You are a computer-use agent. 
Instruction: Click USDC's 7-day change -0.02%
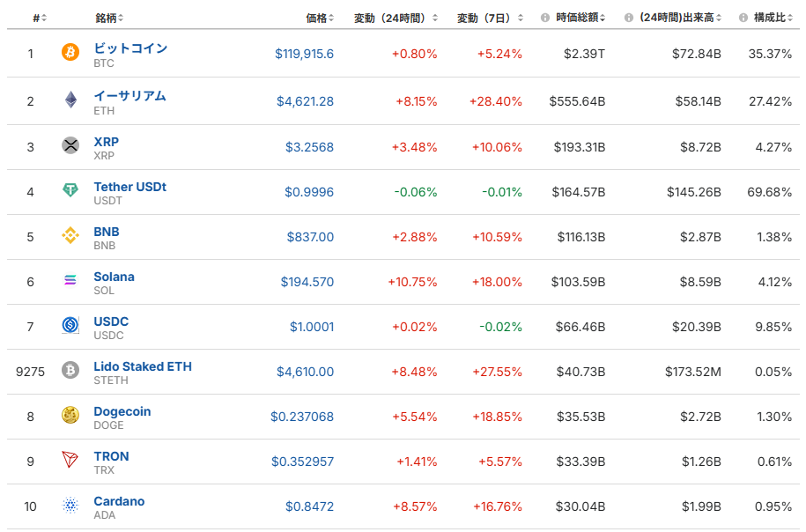coord(500,327)
